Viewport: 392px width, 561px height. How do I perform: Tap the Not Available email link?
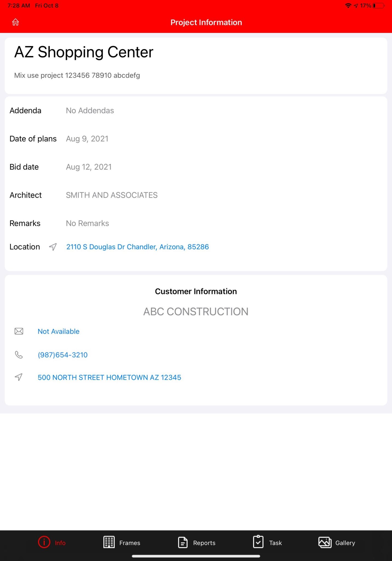tap(58, 331)
